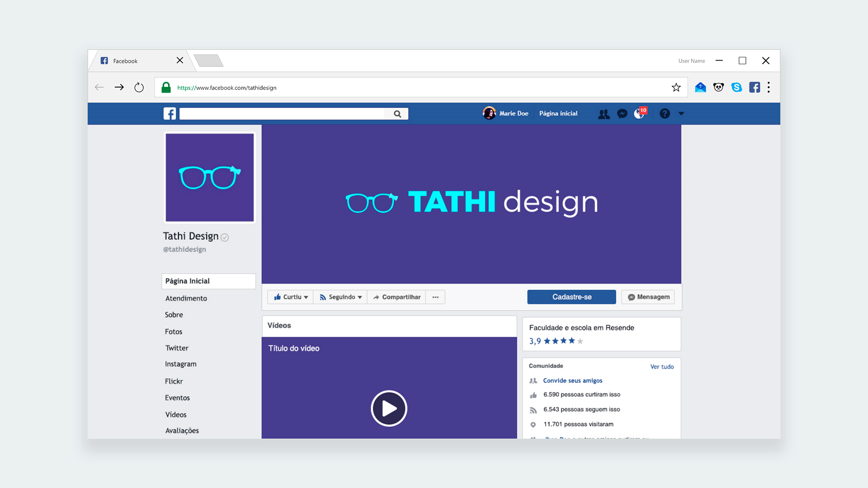The width and height of the screenshot is (868, 488).
Task: Expand the Seguindo dropdown button
Action: pos(340,297)
